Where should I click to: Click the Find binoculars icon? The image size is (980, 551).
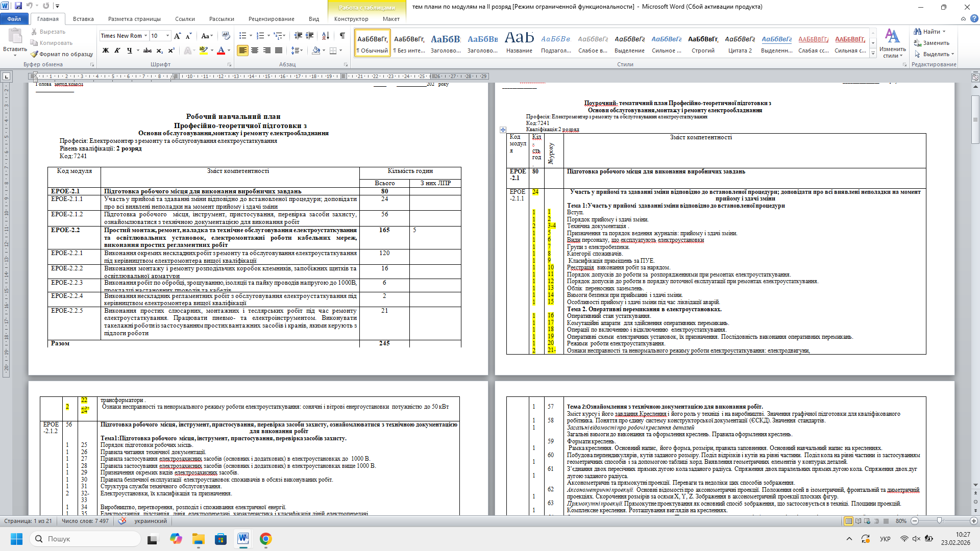tap(917, 32)
